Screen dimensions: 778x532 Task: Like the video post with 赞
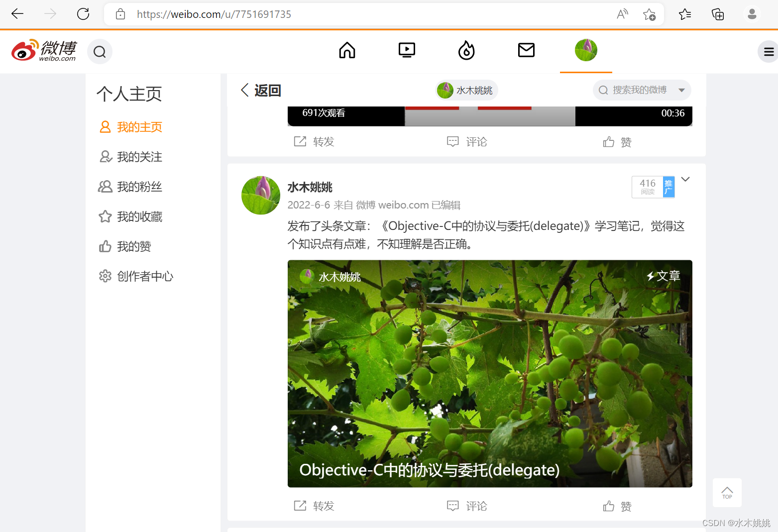click(x=617, y=142)
